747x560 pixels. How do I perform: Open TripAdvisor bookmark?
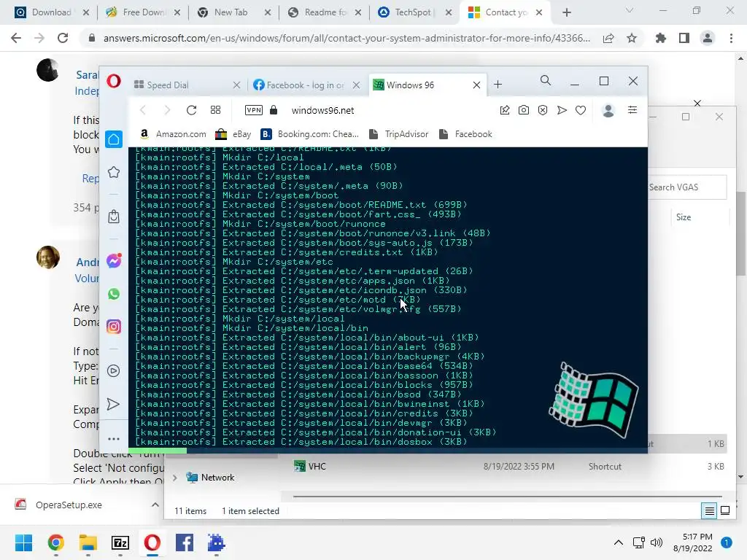click(x=398, y=134)
